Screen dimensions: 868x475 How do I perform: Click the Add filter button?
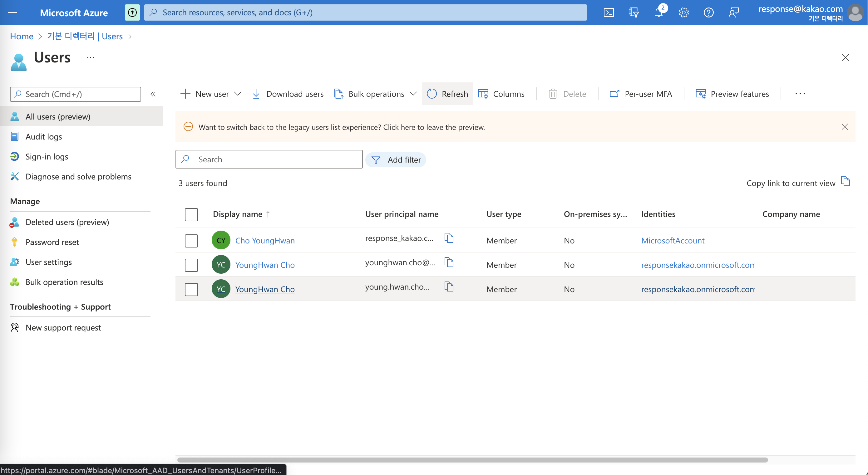click(396, 159)
